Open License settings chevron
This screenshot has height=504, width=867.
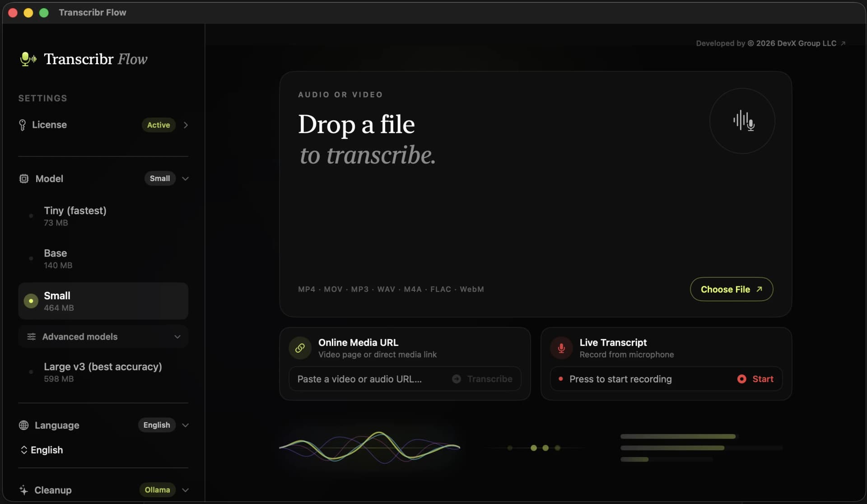pyautogui.click(x=186, y=125)
